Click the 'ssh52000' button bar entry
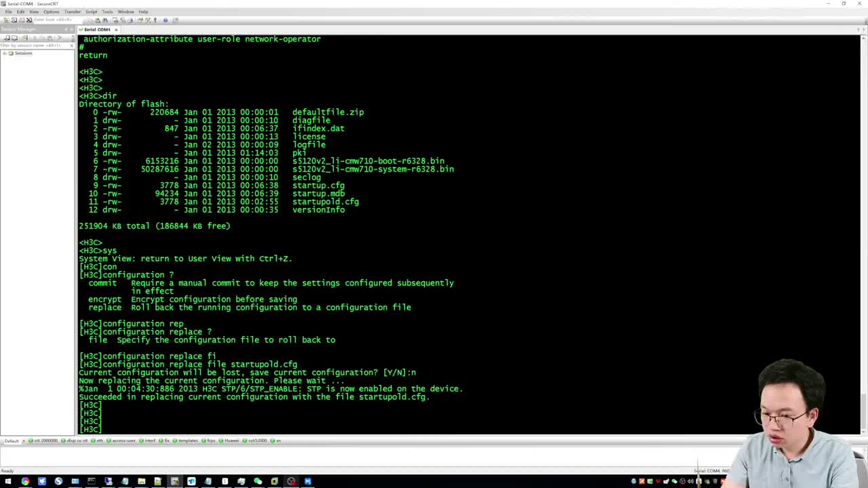Image resolution: width=868 pixels, height=488 pixels. 255,441
